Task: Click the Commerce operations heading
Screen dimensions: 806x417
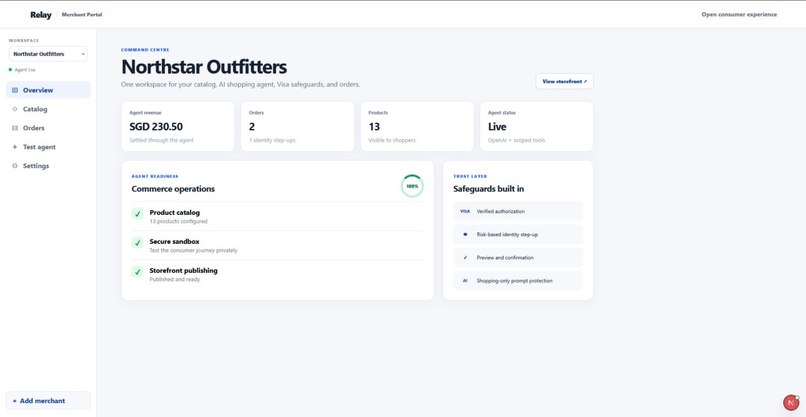Action: 173,189
